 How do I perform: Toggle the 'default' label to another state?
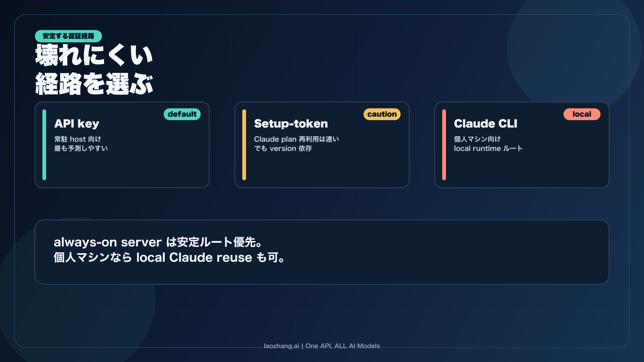tap(182, 114)
